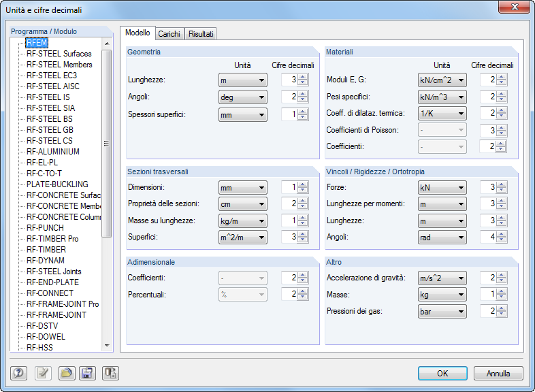Click decimal places field for Superfici

tap(289, 236)
